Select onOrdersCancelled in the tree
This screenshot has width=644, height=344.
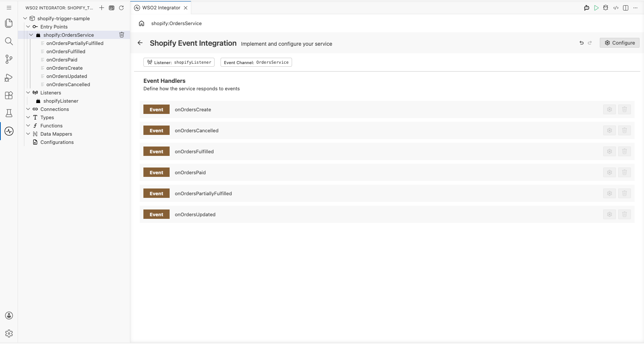point(68,84)
